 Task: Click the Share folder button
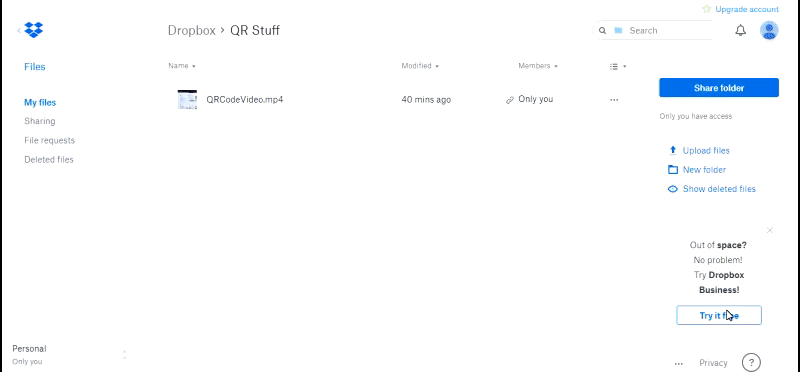[718, 88]
